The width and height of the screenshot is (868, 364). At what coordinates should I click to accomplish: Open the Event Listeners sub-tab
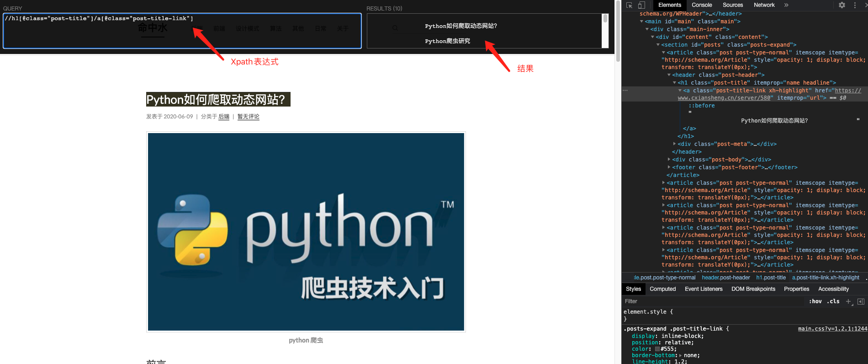pyautogui.click(x=704, y=289)
